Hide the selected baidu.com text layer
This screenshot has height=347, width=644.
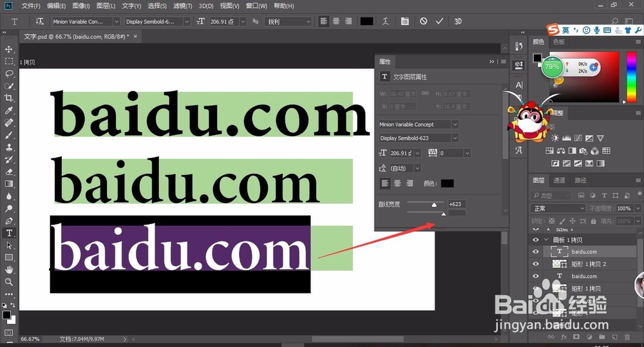click(536, 252)
